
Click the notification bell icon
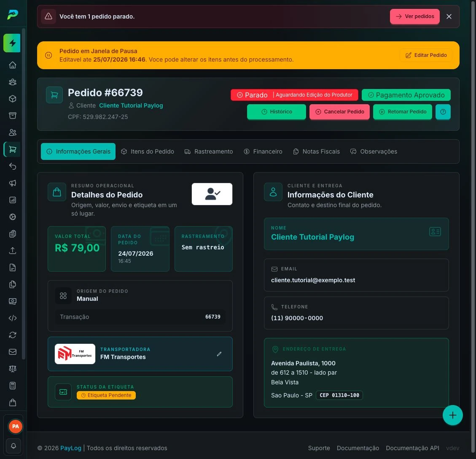tap(13, 446)
